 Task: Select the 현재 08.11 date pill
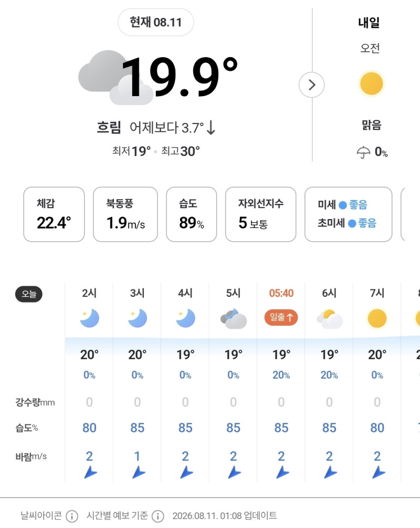point(155,22)
